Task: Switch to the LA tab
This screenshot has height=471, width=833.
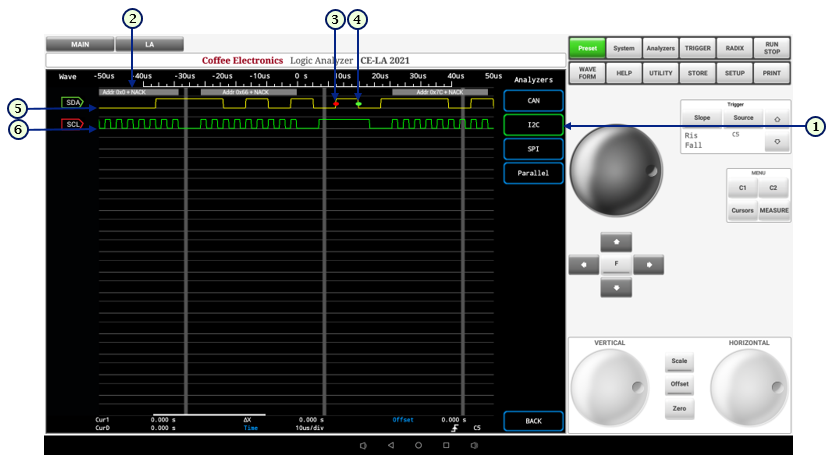Action: pos(149,45)
